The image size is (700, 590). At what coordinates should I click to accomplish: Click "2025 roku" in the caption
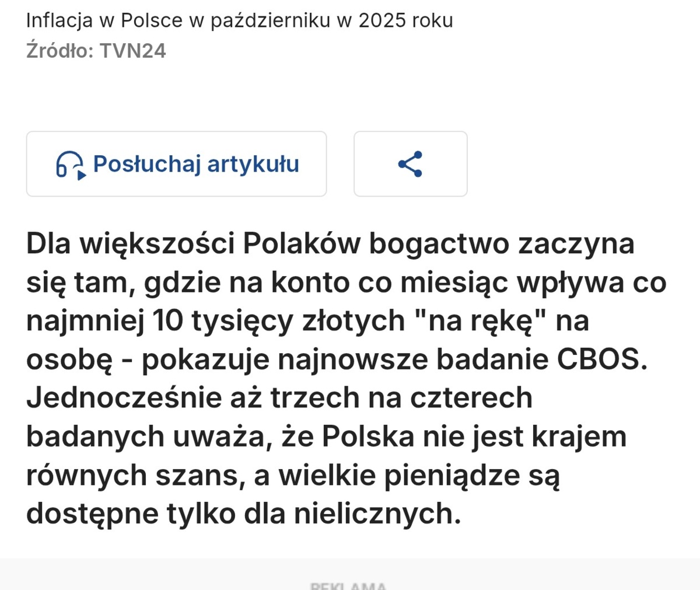(x=405, y=21)
